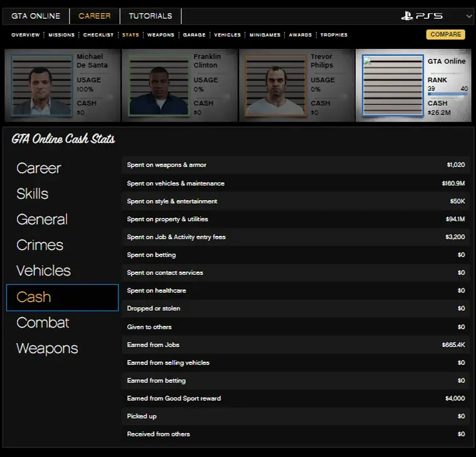This screenshot has height=457, width=476.
Task: Navigate to the Trophies section
Action: 334,35
